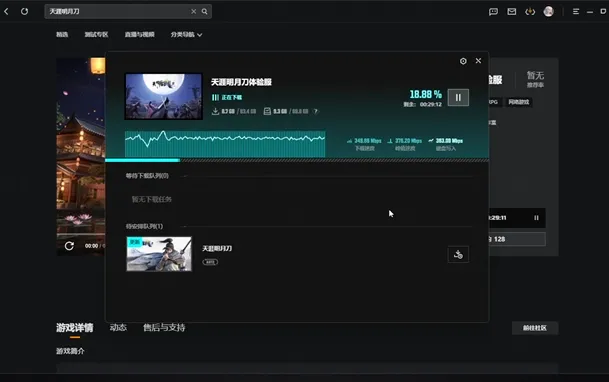Minimize the WeGame window
This screenshot has height=382, width=609.
590,12
